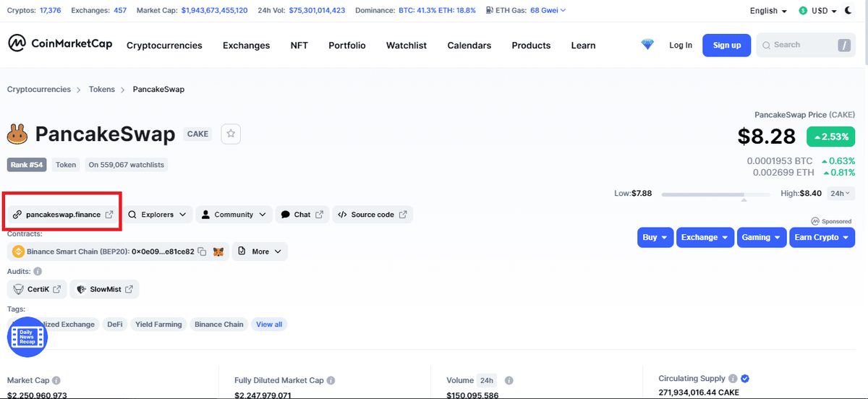Open the Cryptocurrencies menu
This screenshot has width=868, height=399.
coord(164,45)
